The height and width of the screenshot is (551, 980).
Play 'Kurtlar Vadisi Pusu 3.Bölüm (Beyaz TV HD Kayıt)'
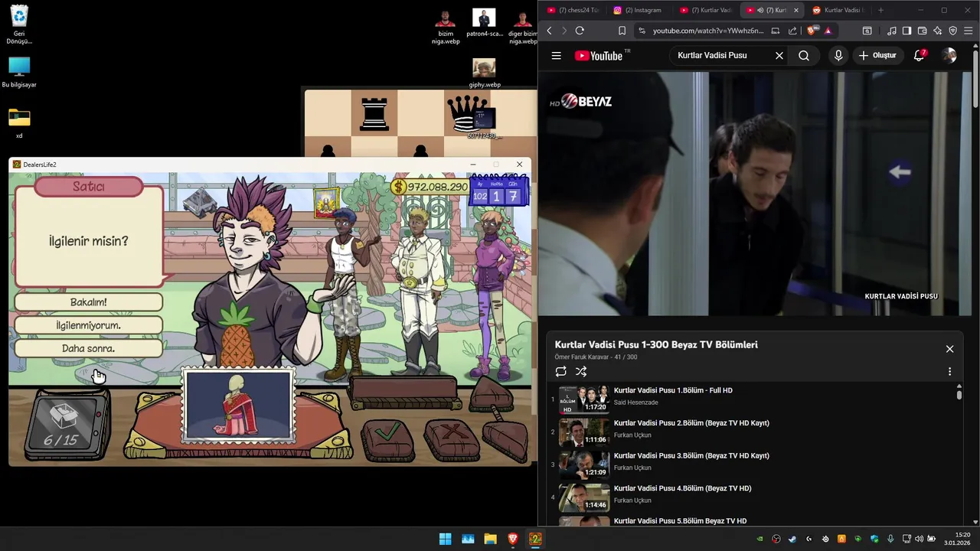(691, 455)
